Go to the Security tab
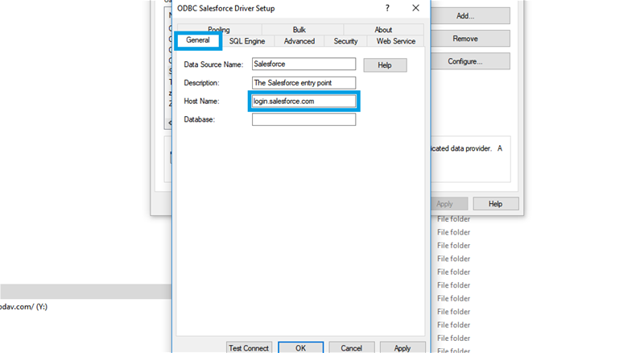The height and width of the screenshot is (353, 644). [x=345, y=41]
